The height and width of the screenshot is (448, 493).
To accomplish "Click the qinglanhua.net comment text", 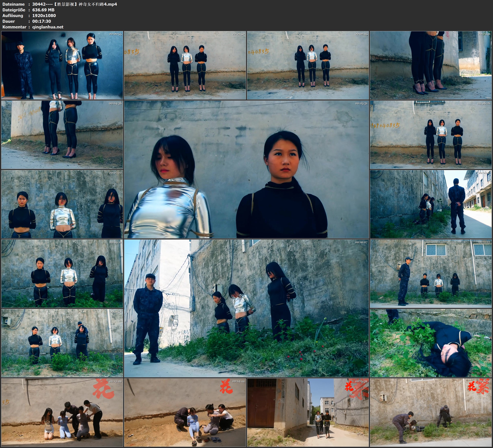I will coord(48,27).
